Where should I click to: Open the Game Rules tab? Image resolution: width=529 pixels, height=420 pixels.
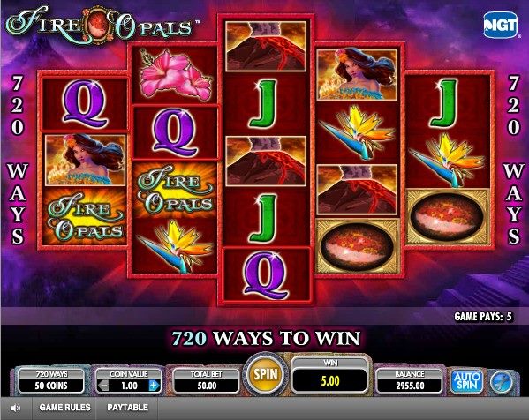(64, 408)
